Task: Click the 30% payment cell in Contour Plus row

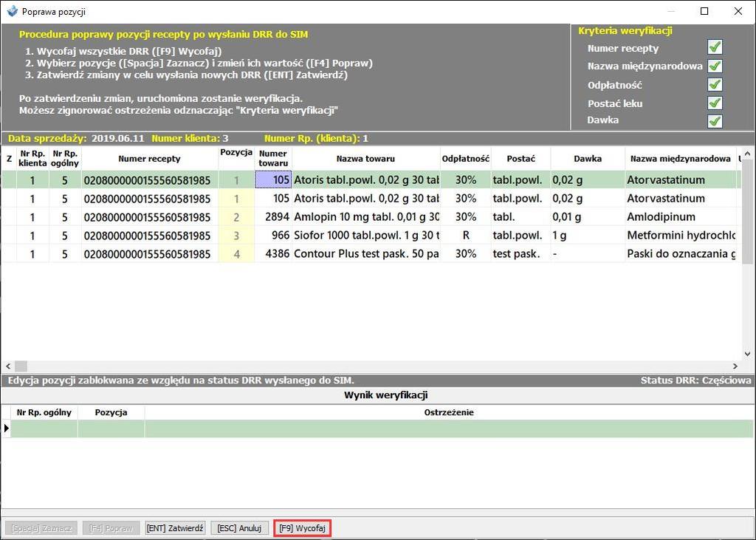Action: [x=466, y=254]
